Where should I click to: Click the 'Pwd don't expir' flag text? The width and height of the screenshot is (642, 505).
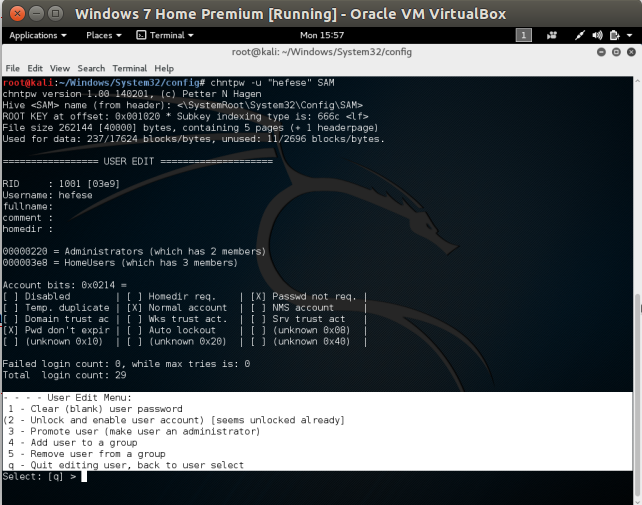pyautogui.click(x=67, y=330)
